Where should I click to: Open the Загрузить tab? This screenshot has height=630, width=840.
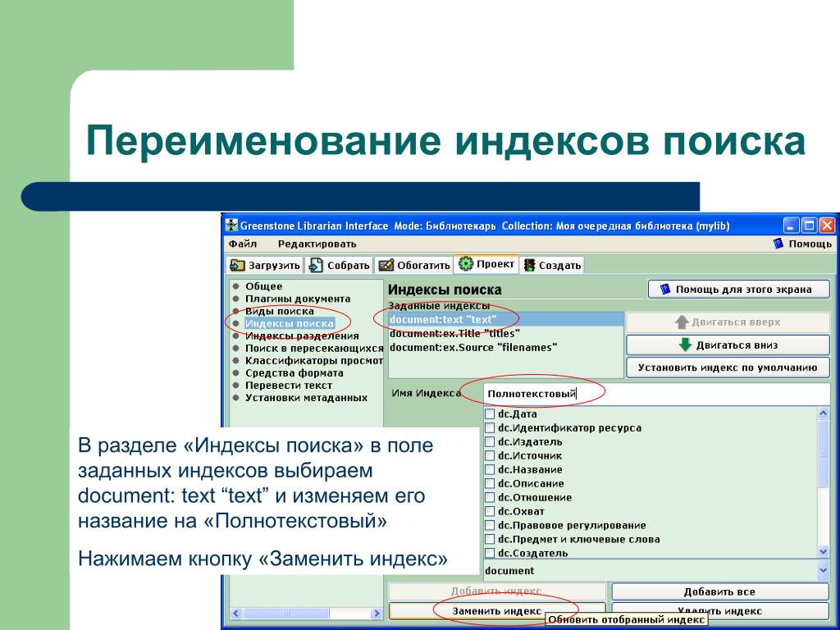click(265, 265)
